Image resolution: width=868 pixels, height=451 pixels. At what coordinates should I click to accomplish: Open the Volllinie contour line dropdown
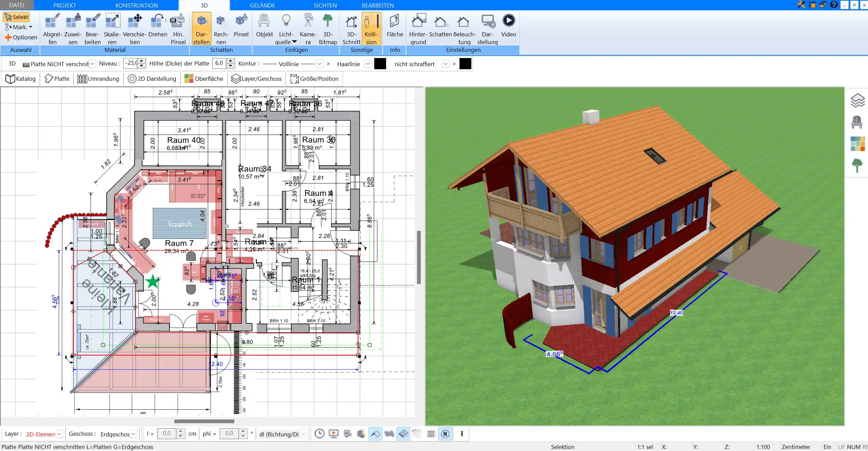pyautogui.click(x=319, y=64)
